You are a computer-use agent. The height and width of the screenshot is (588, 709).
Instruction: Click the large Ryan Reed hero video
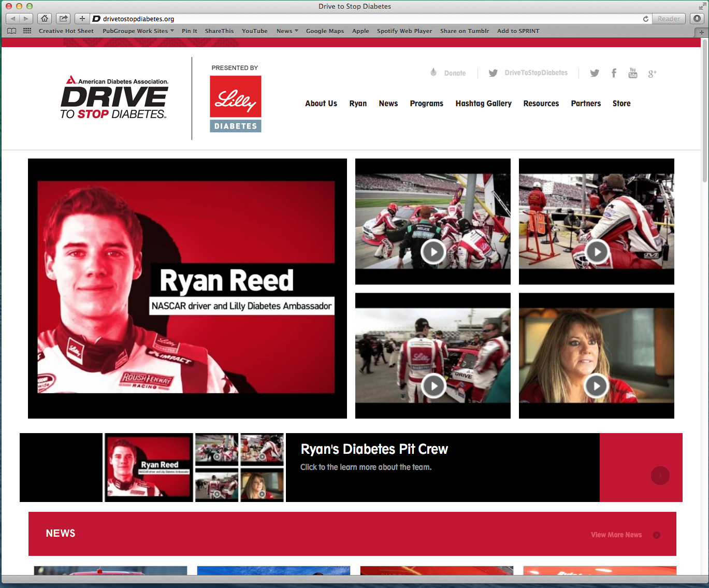click(x=187, y=289)
